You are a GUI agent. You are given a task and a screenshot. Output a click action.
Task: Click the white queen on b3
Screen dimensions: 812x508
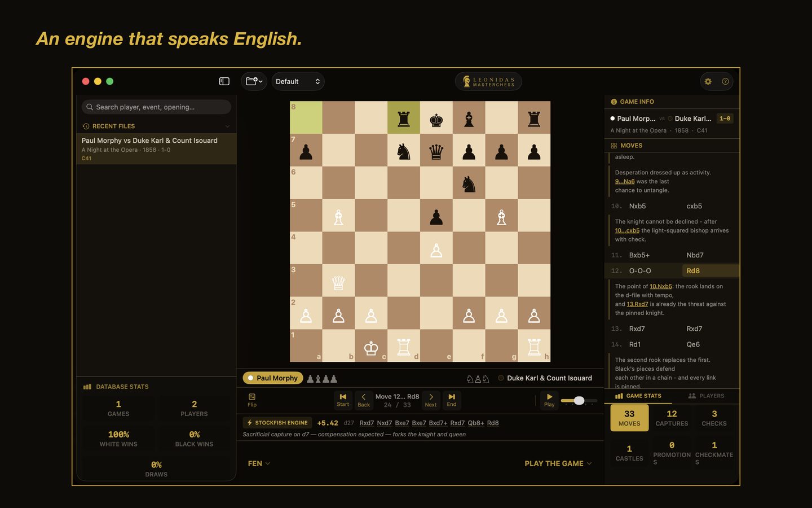coord(338,281)
